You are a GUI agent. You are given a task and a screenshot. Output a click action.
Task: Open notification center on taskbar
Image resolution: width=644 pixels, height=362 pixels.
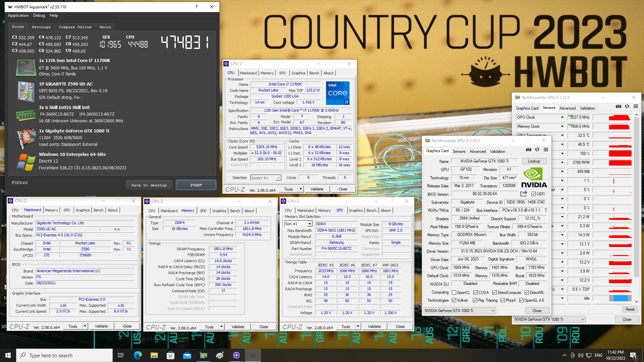pyautogui.click(x=634, y=355)
